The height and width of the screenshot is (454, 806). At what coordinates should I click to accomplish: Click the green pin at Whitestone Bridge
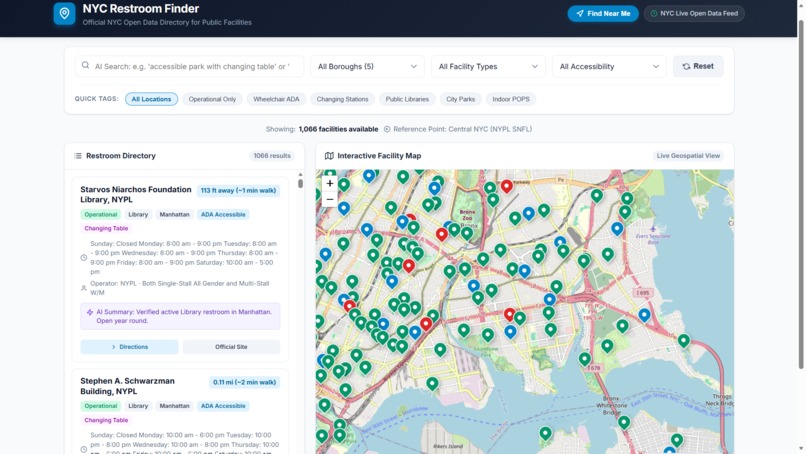624,423
